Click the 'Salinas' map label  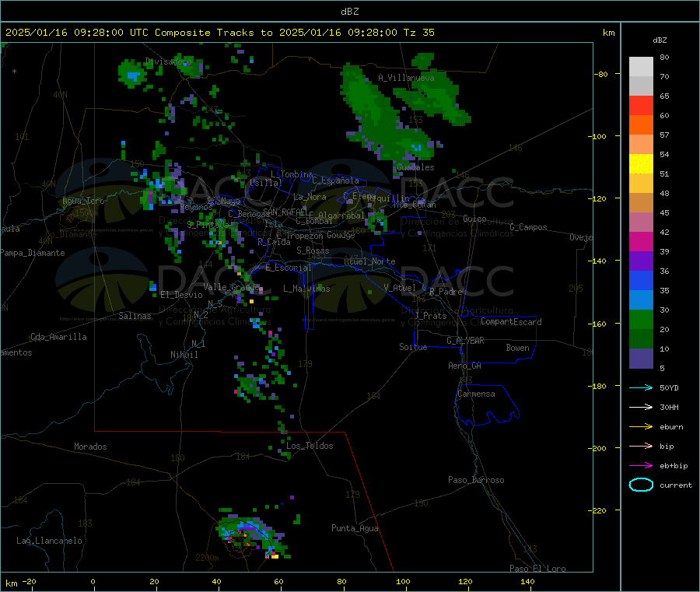tap(135, 316)
